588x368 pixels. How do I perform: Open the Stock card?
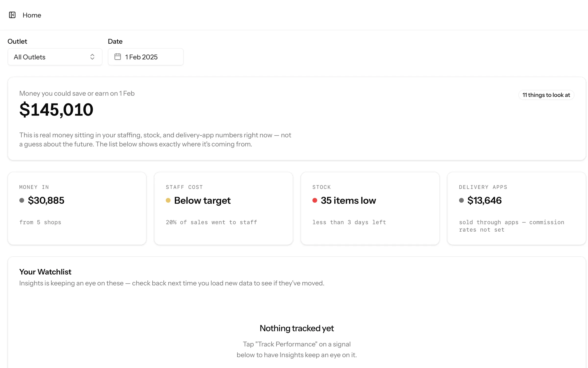click(370, 208)
